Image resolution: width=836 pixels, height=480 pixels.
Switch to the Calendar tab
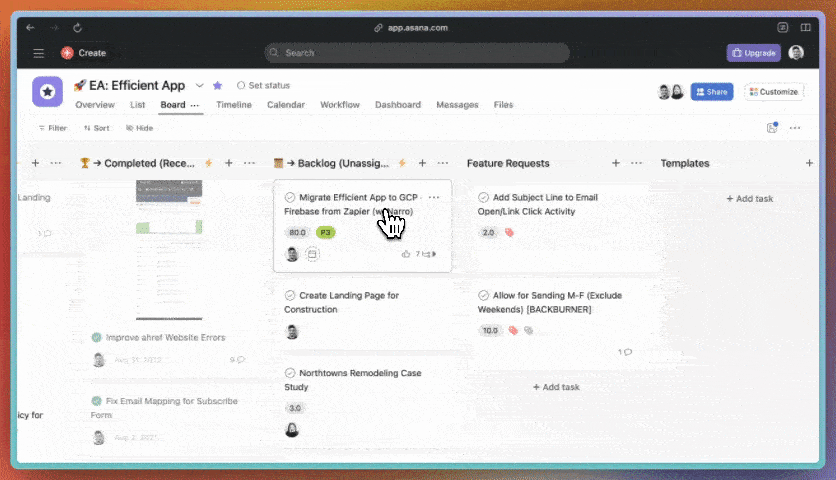pyautogui.click(x=286, y=105)
